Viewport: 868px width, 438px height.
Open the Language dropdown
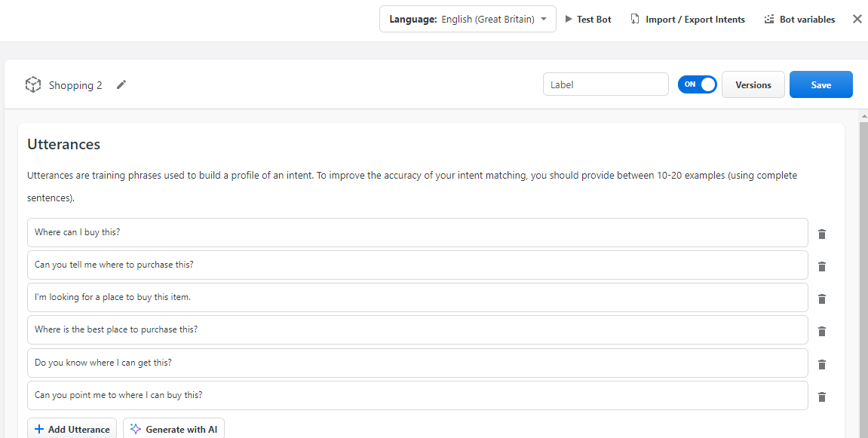point(468,19)
